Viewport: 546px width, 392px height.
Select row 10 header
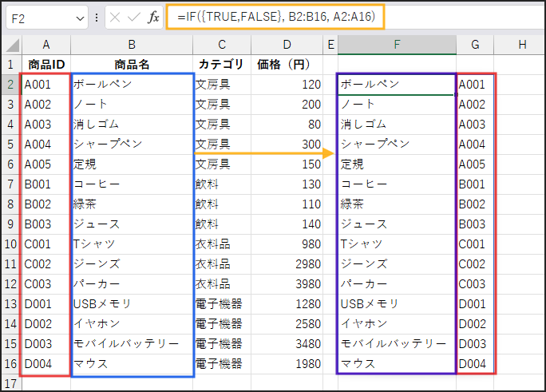[11, 244]
